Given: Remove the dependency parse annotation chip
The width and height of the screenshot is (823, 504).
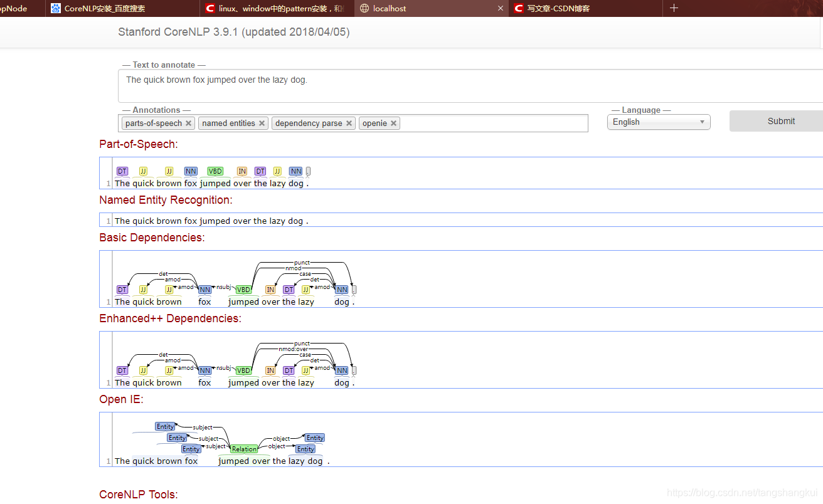Looking at the screenshot, I should click(349, 123).
